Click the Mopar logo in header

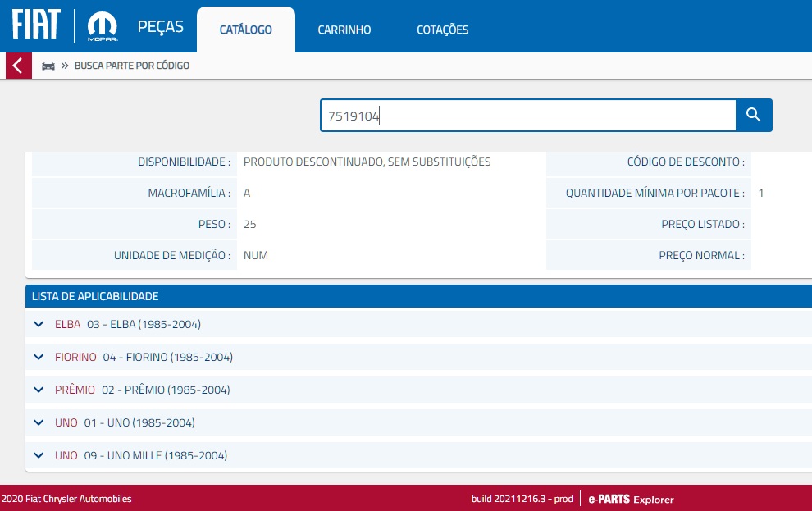[103, 26]
